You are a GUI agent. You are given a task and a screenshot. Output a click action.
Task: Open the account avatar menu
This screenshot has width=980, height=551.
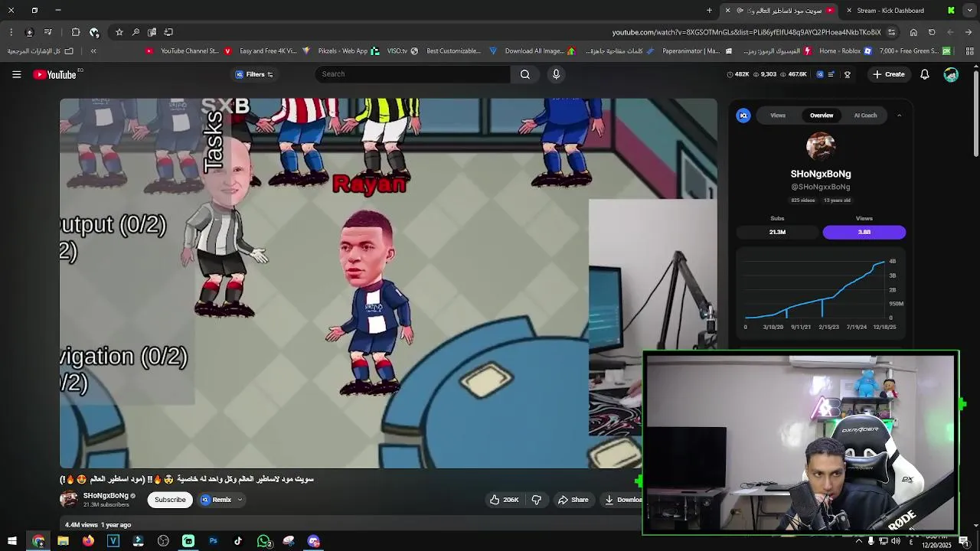click(x=951, y=74)
